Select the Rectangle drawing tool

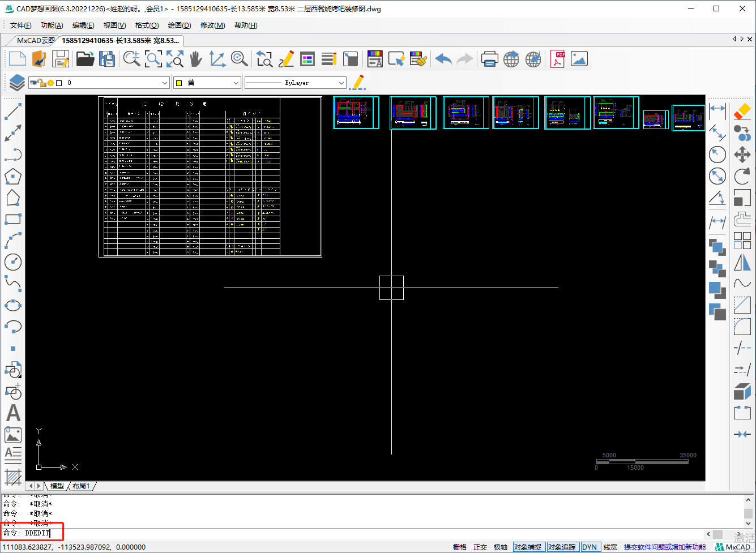coord(13,219)
